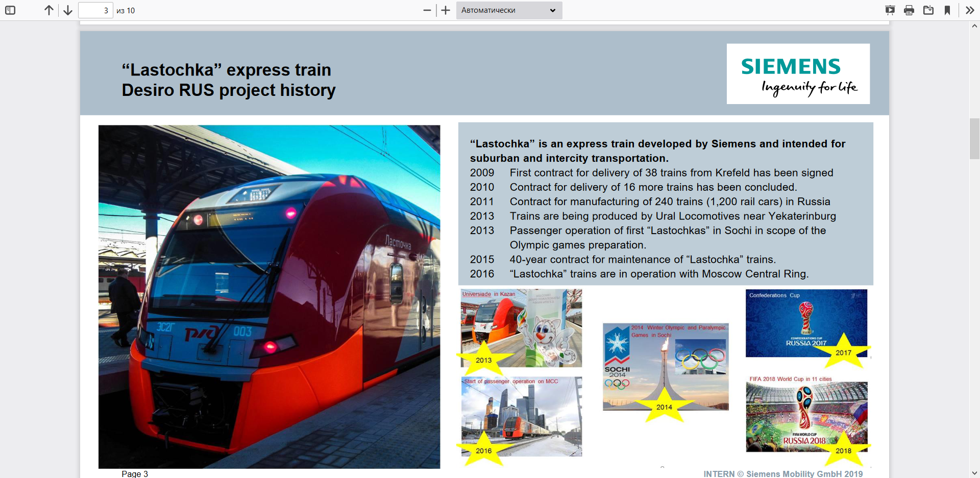
Task: Click the scrollbar down arrow
Action: (975, 473)
